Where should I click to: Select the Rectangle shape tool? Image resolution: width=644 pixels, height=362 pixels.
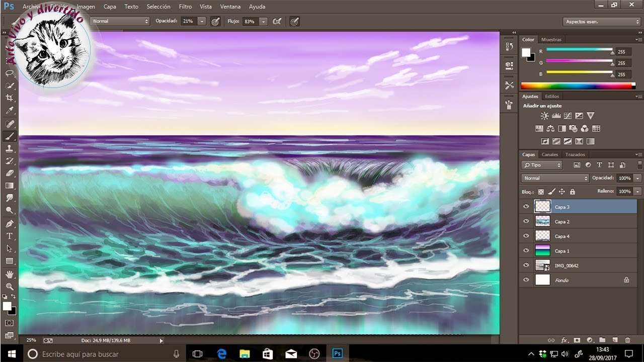point(9,261)
